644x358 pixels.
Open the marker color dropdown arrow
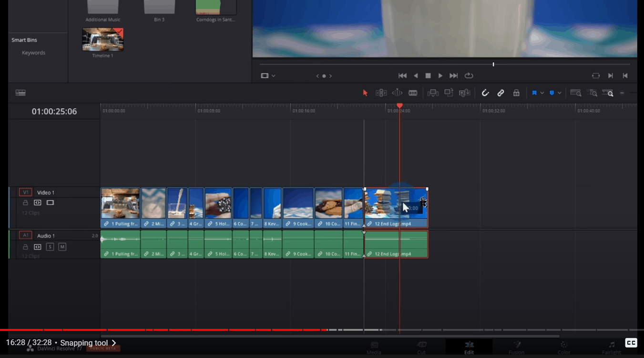coord(560,93)
